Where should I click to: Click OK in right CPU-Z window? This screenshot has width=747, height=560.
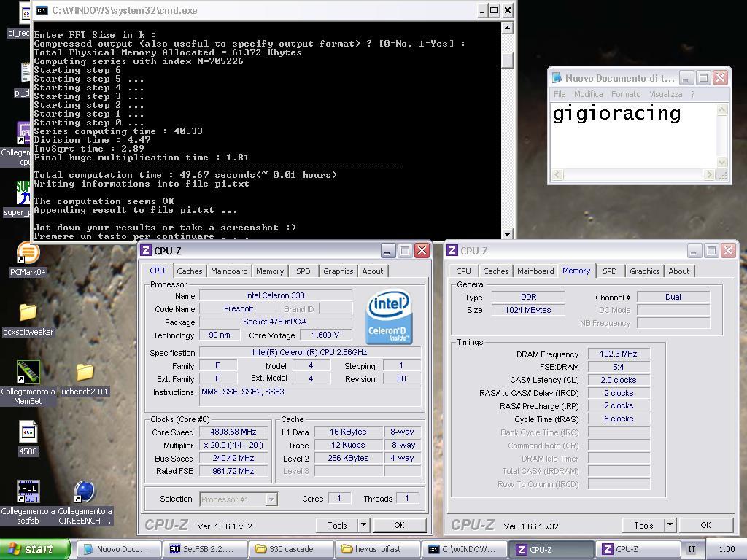click(x=705, y=525)
